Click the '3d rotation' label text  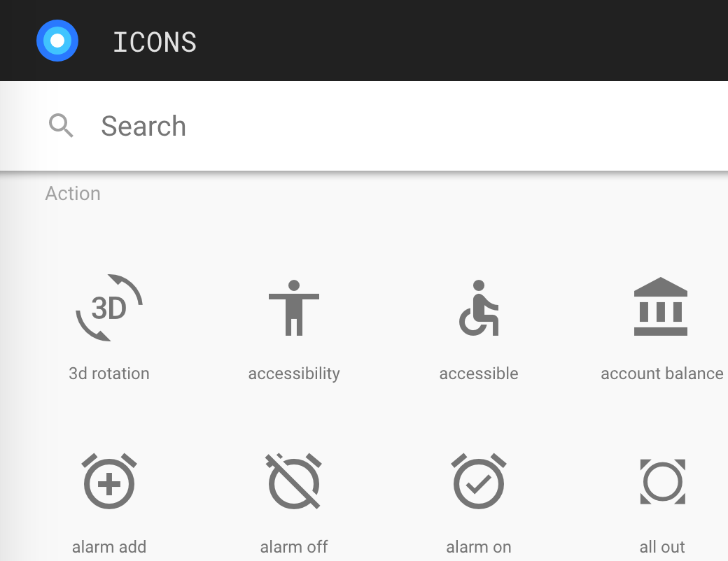click(x=109, y=374)
